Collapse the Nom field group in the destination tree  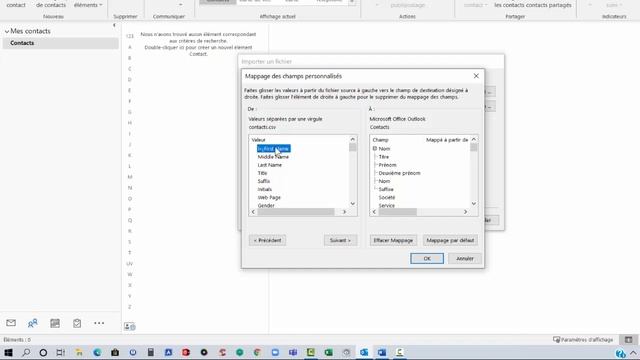[x=375, y=149]
